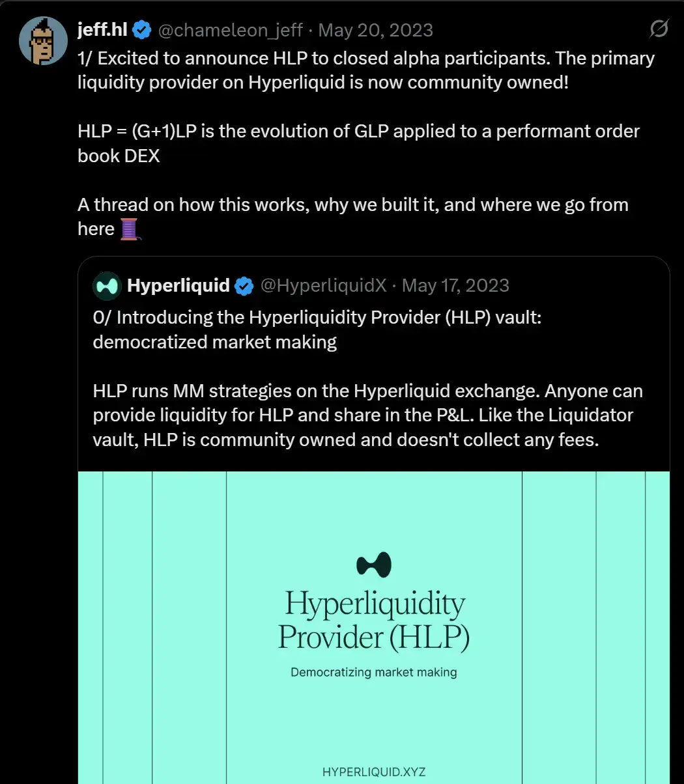684x784 pixels.
Task: Click the thread spool emoji
Action: point(130,229)
